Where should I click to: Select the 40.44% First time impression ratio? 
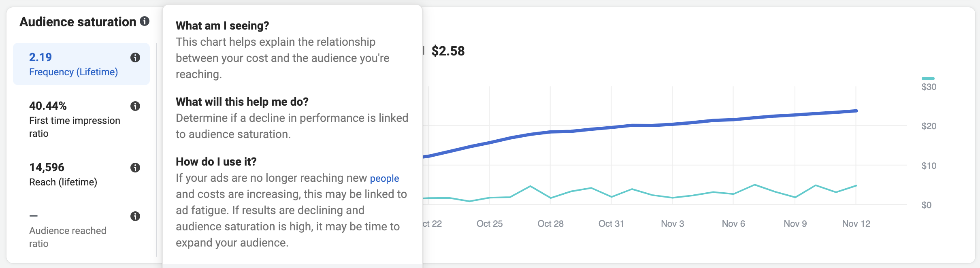click(81, 119)
